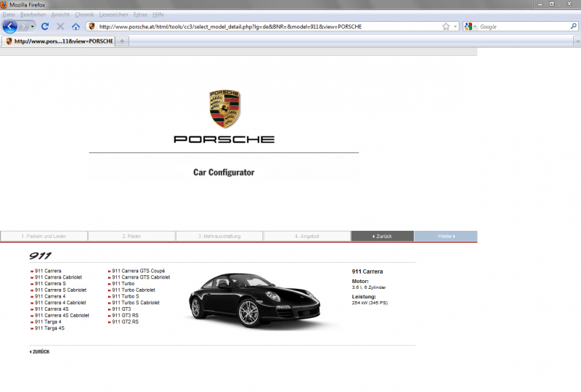
Task: Choose the 911 Turbo link
Action: click(123, 283)
